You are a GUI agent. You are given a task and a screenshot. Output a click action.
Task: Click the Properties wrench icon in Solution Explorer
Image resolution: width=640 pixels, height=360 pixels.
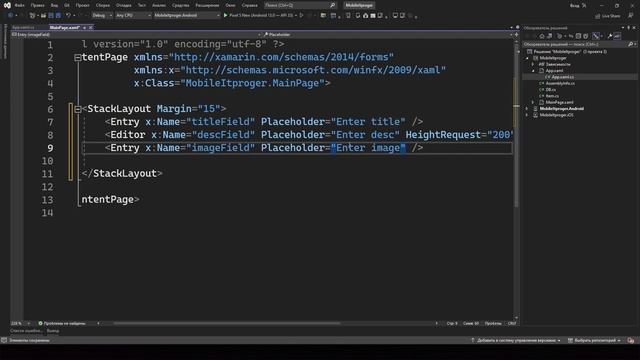tap(609, 36)
